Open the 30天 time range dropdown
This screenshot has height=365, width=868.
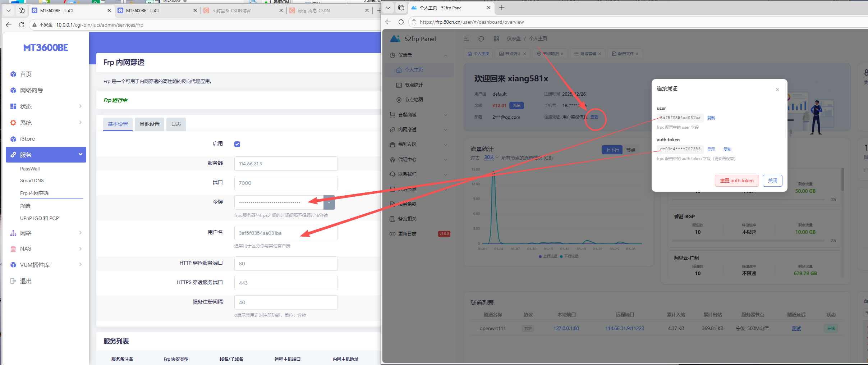pyautogui.click(x=491, y=158)
